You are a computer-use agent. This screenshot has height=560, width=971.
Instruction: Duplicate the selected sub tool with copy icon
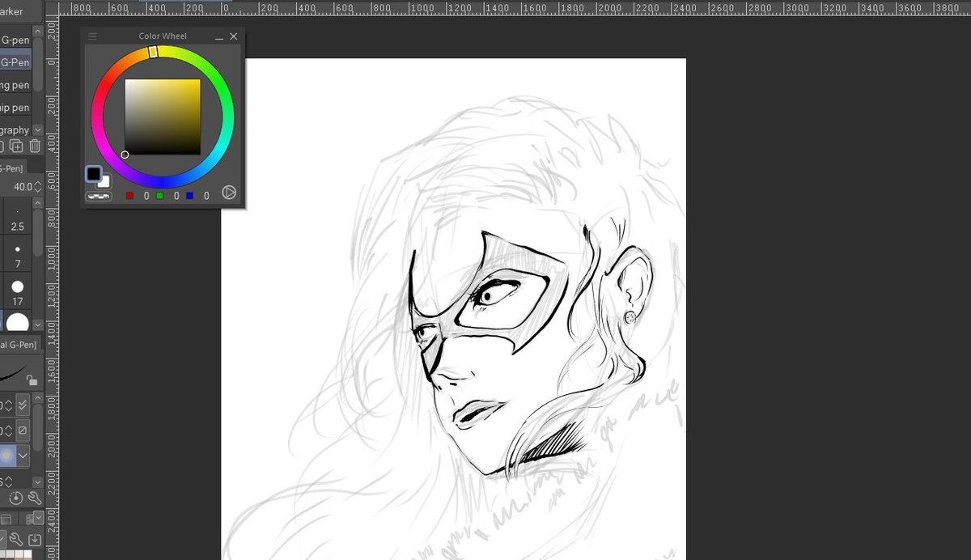point(16,146)
